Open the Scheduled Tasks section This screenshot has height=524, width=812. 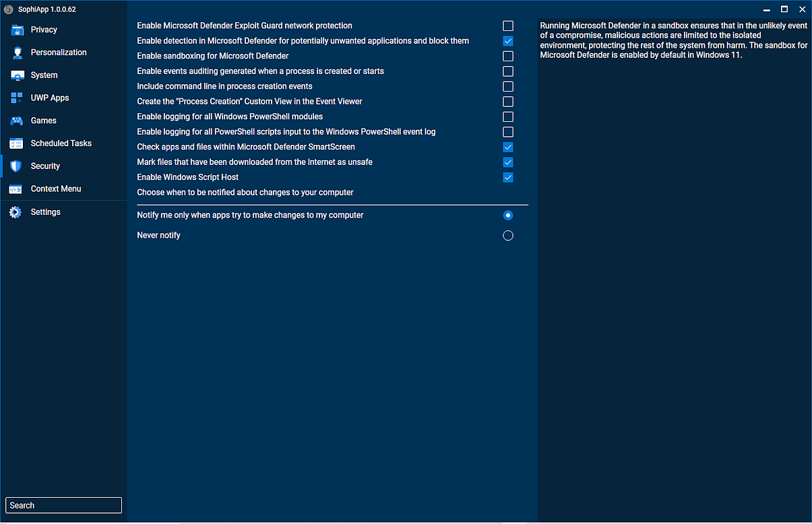61,143
